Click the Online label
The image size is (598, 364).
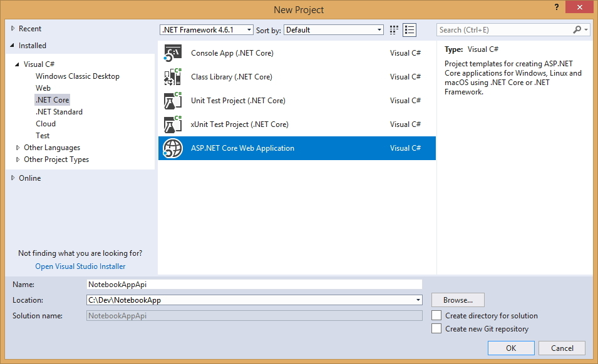(30, 178)
